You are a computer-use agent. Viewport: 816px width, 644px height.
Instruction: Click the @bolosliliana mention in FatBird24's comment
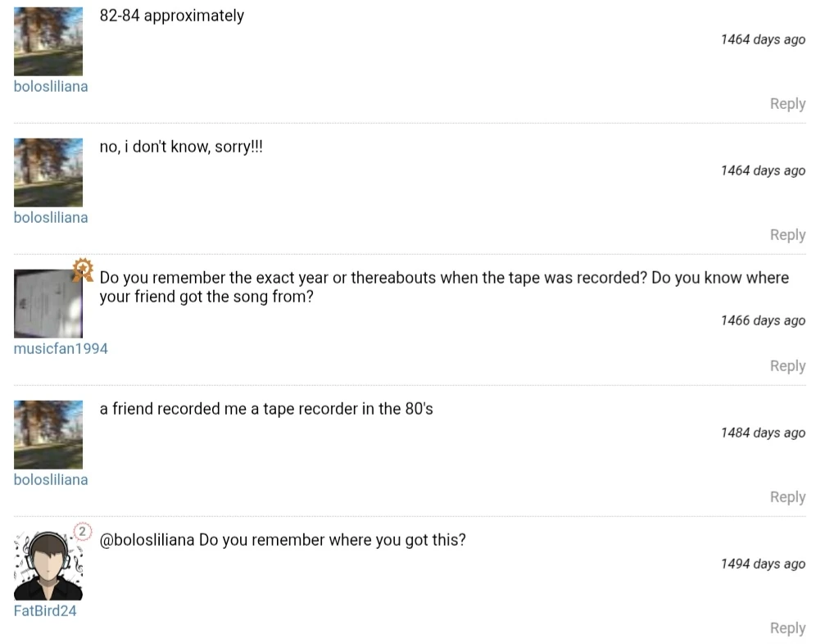point(147,540)
